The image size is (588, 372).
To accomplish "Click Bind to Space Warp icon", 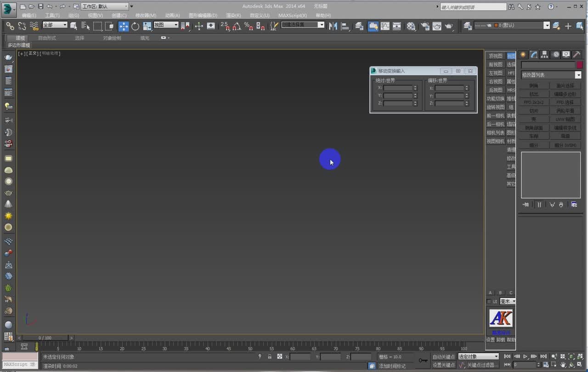I will pos(34,26).
